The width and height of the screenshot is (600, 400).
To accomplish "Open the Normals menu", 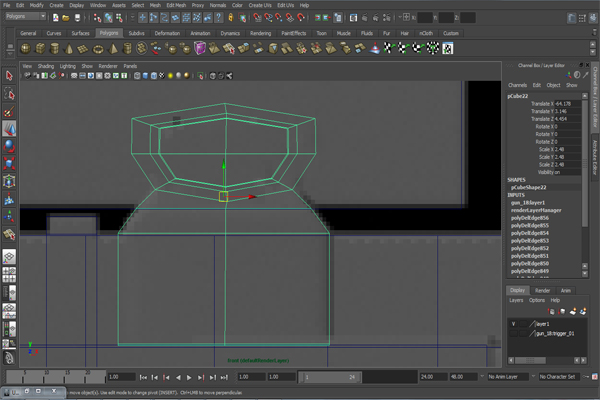I will (218, 5).
